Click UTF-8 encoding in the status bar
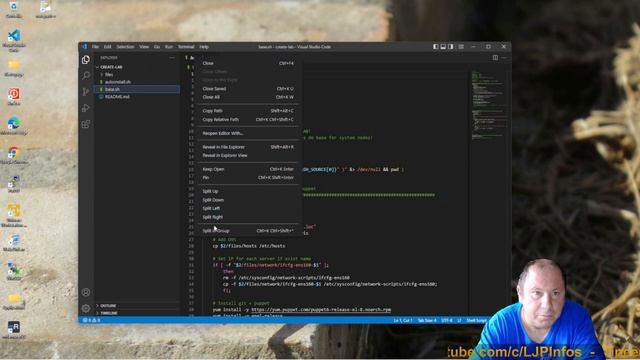The image size is (640, 360). 447,320
